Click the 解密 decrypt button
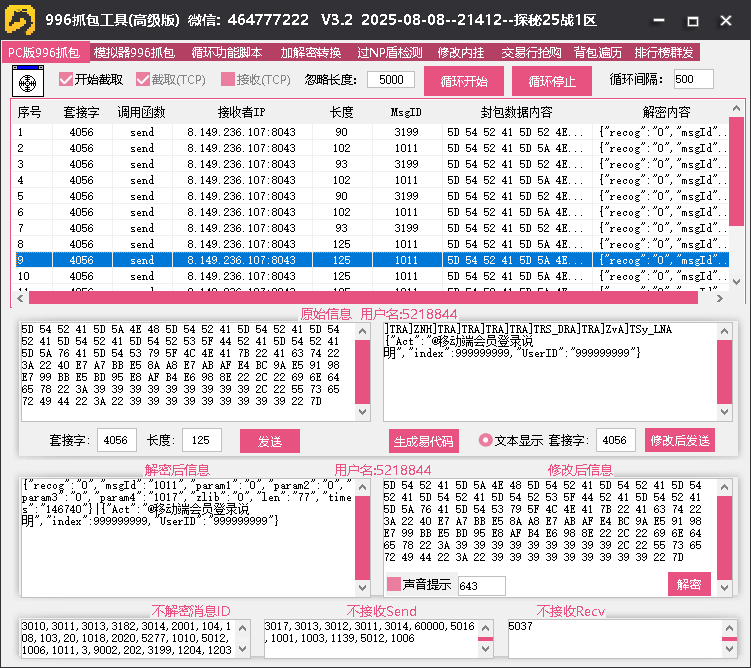Image resolution: width=751 pixels, height=668 pixels. [x=689, y=584]
